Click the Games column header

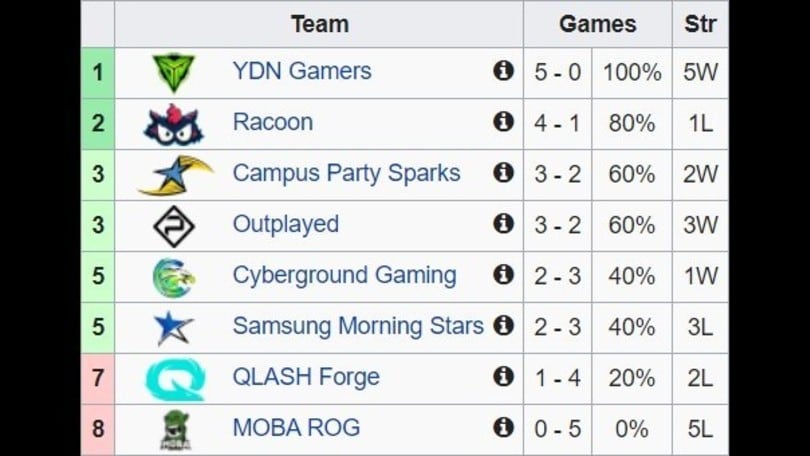[x=598, y=24]
